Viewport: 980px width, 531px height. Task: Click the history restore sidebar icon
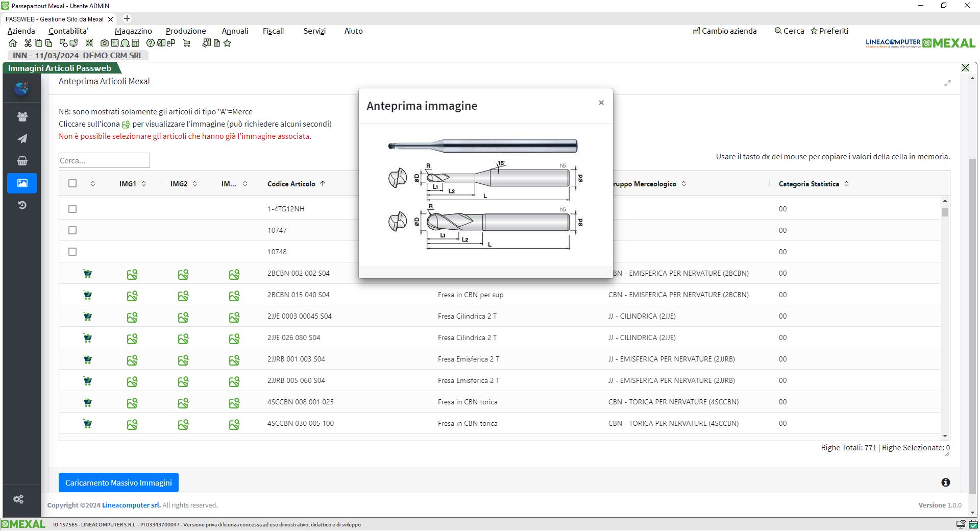22,205
